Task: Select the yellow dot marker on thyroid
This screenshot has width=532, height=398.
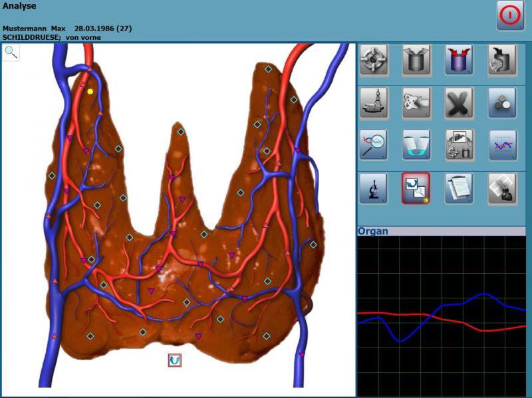Action: 90,91
